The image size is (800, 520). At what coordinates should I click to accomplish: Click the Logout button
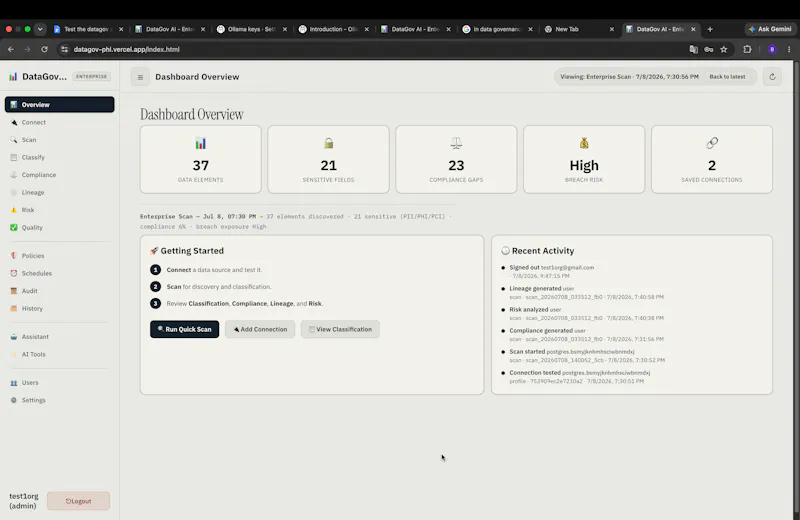(x=79, y=501)
